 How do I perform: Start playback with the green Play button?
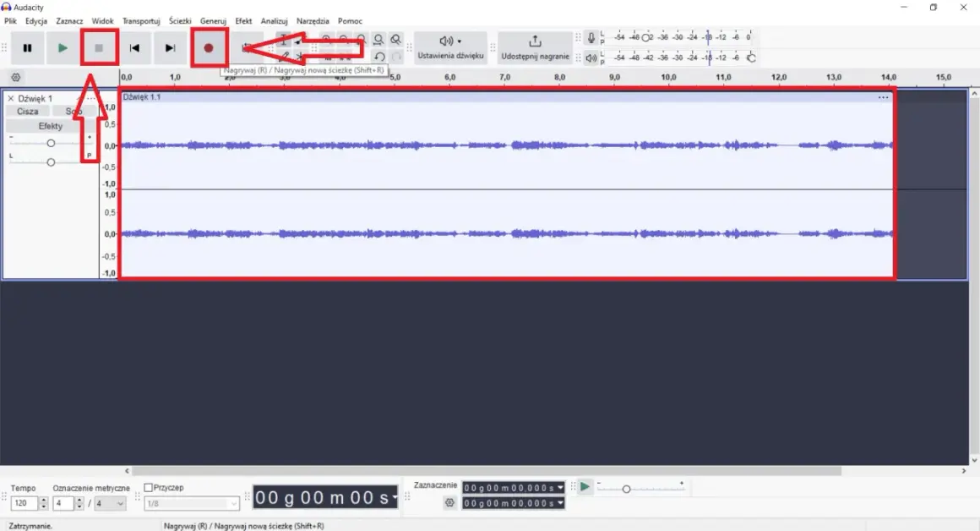63,48
